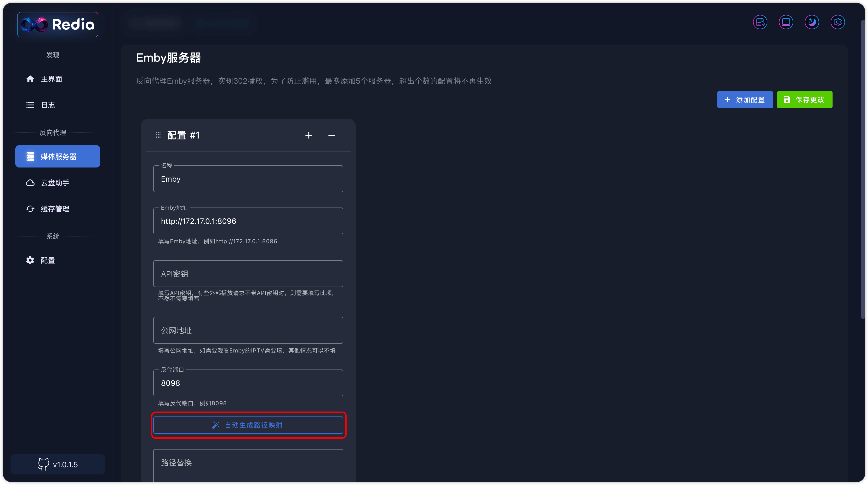Click the page vertical scrollbar
868x485 pixels.
pos(863,168)
